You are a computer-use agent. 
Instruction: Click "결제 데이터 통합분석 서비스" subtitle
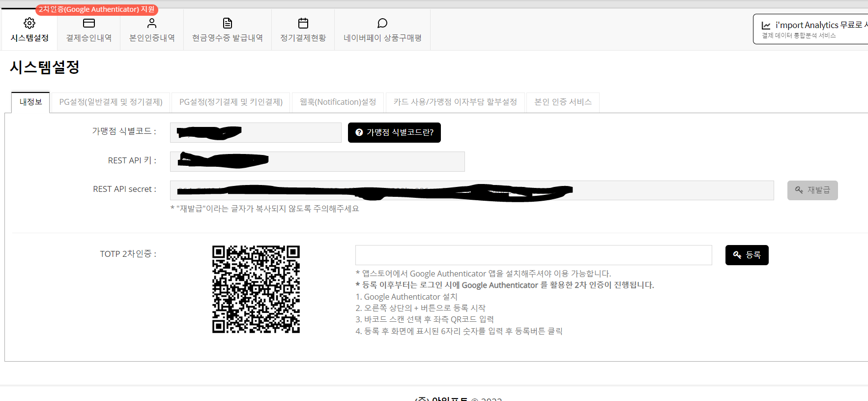799,35
